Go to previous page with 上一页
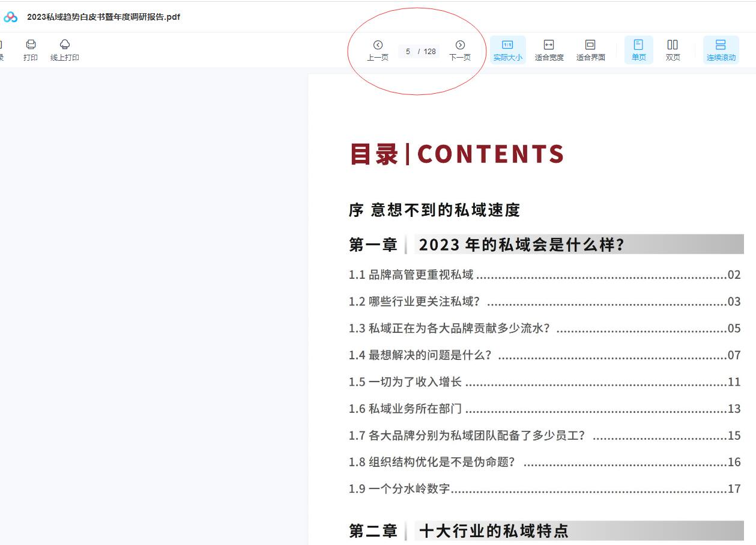The width and height of the screenshot is (756, 545). [378, 50]
